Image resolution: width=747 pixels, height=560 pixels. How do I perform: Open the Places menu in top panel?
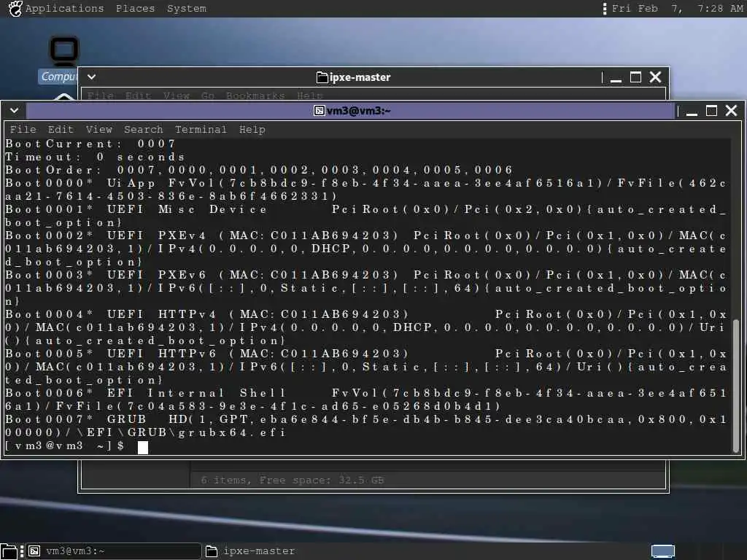tap(135, 9)
